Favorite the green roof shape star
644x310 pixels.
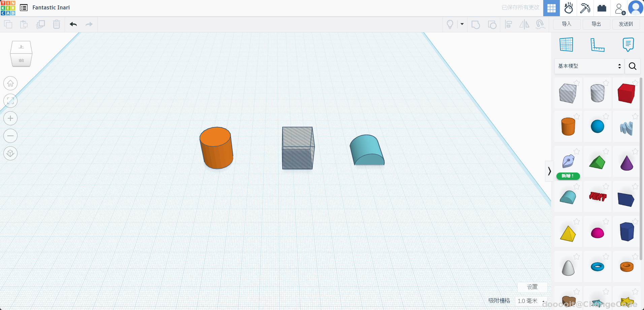606,151
